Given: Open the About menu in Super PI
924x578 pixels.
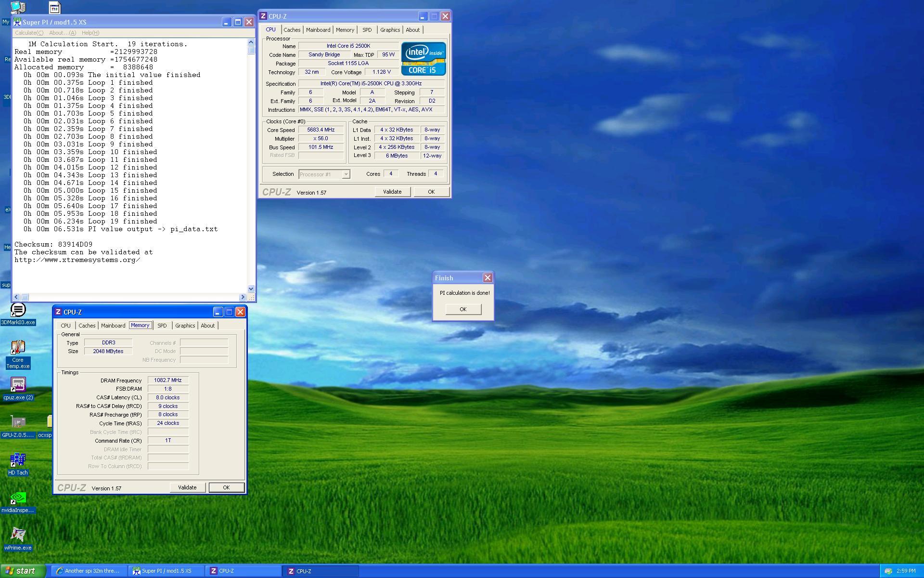Looking at the screenshot, I should coord(63,33).
